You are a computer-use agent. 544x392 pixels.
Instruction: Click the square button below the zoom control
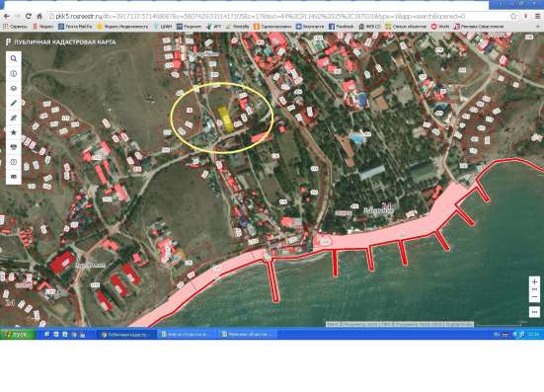coord(534,312)
